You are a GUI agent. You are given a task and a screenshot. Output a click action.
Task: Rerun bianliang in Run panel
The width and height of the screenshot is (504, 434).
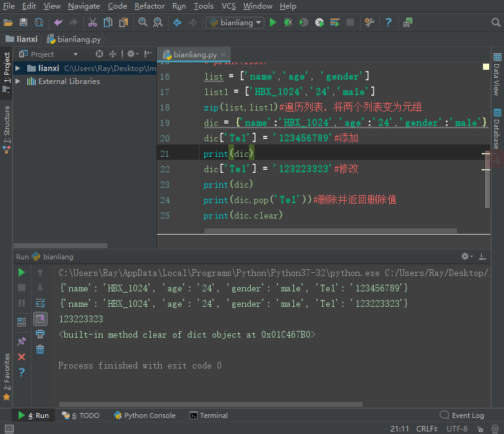pos(22,273)
